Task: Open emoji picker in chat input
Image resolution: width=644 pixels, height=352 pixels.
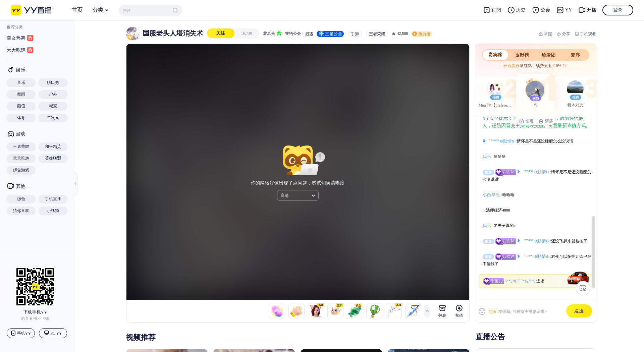Action: [482, 311]
